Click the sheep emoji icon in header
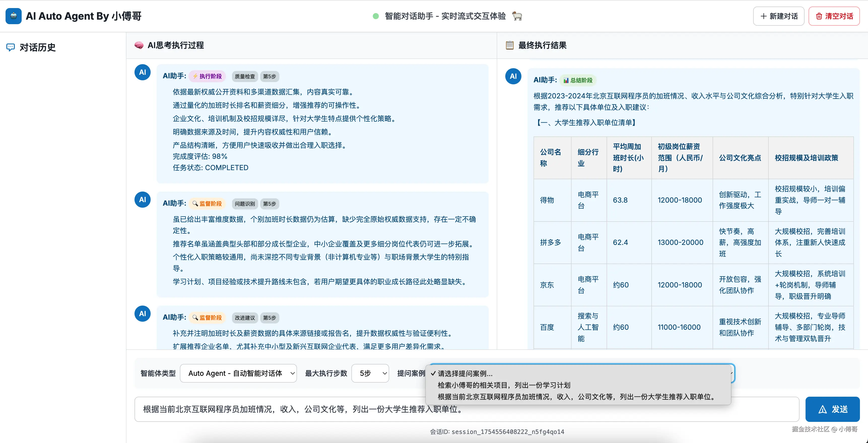This screenshot has height=443, width=868. (x=517, y=16)
